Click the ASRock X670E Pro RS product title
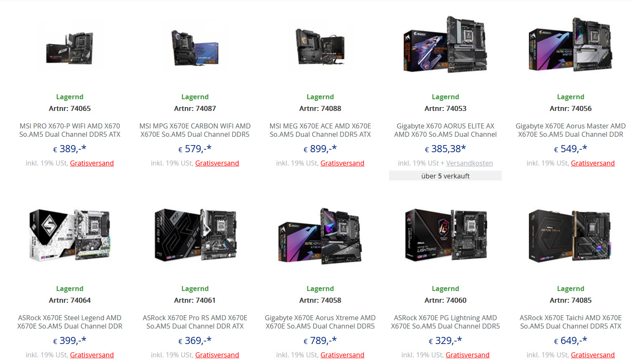 point(195,322)
